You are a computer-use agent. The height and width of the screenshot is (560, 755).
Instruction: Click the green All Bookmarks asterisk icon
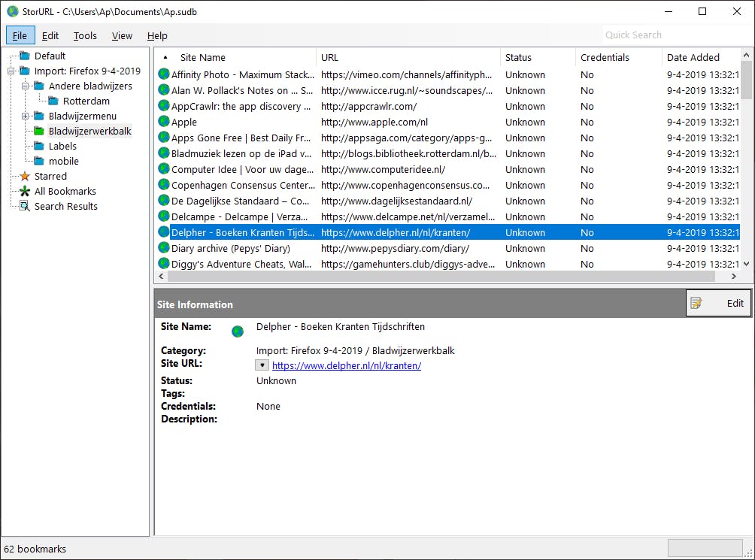(25, 191)
